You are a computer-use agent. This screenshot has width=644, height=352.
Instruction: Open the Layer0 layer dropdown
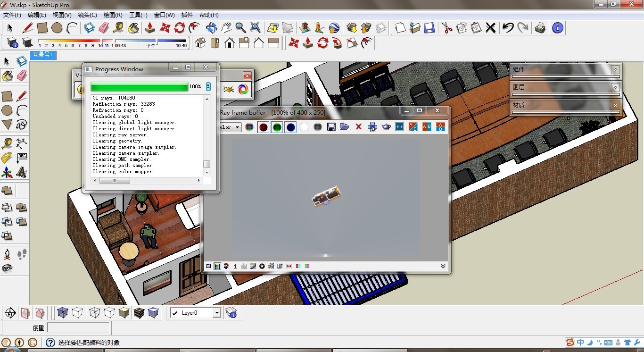(217, 313)
